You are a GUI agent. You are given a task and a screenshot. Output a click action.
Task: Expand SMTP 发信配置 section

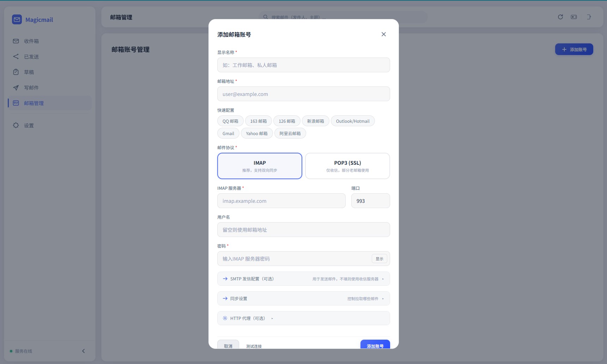304,279
